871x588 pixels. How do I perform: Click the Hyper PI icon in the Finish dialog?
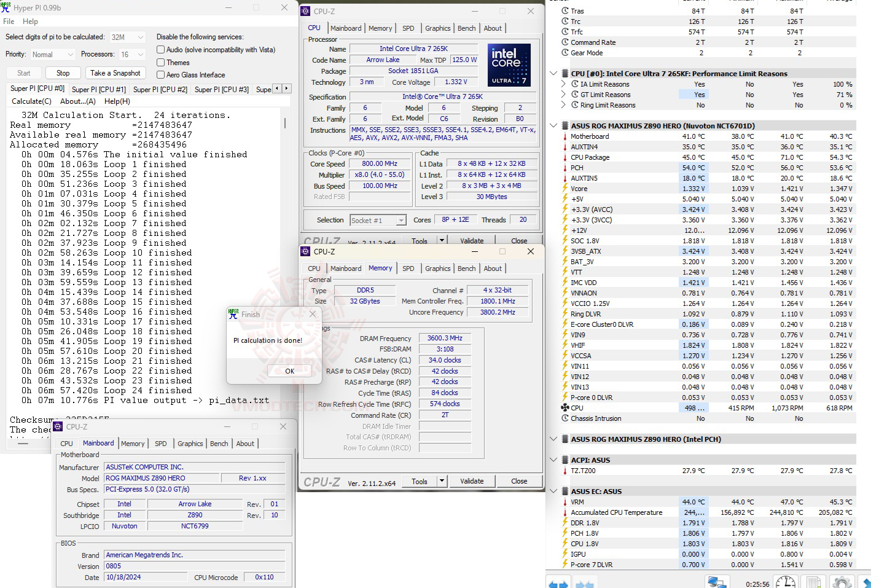[233, 314]
